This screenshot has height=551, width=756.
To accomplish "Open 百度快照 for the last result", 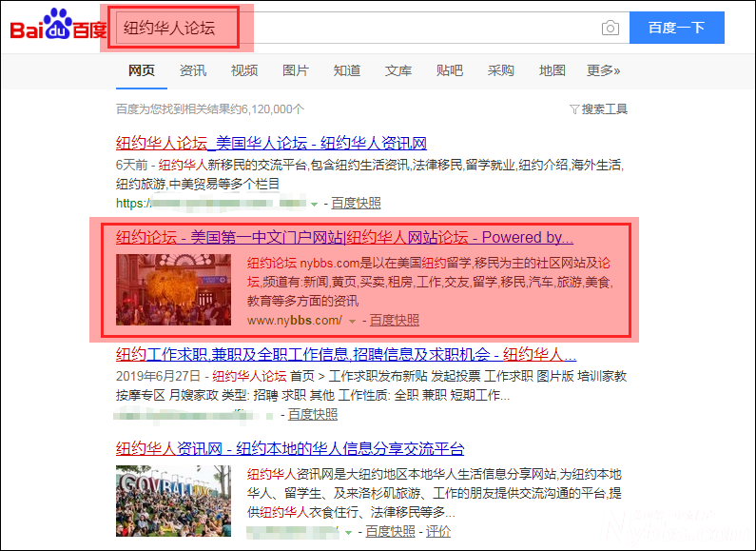I will coord(391,532).
